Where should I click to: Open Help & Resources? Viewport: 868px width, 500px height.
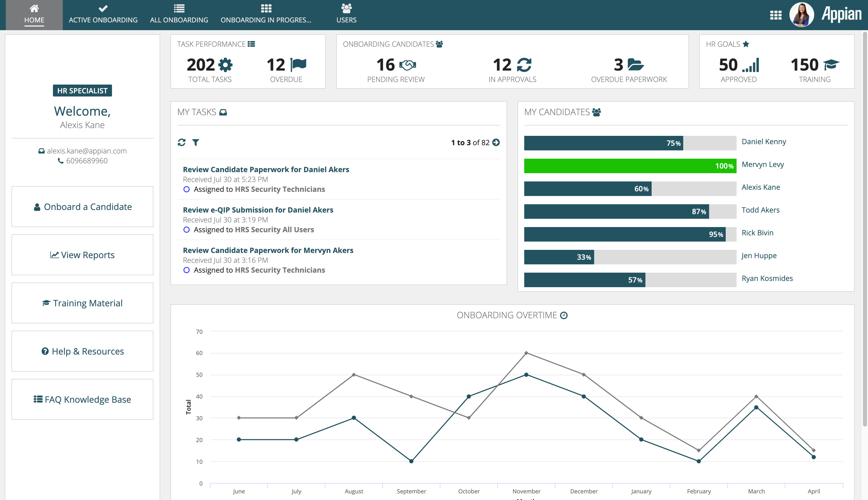tap(82, 351)
